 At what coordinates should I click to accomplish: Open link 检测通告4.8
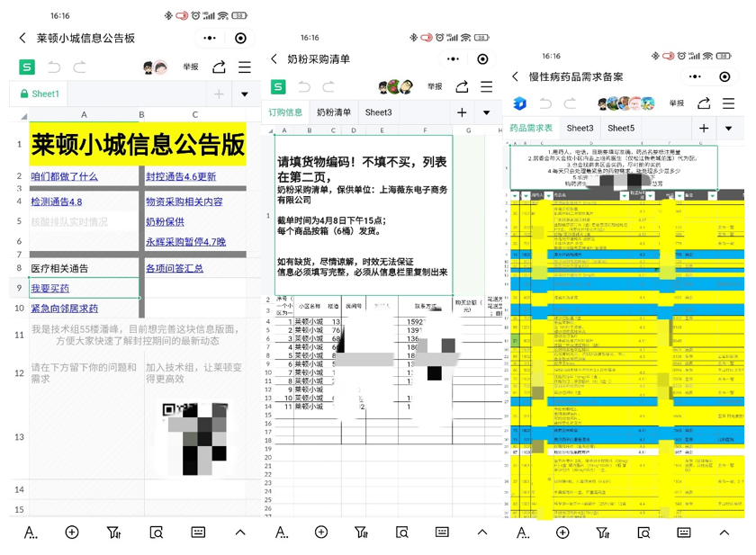[57, 201]
